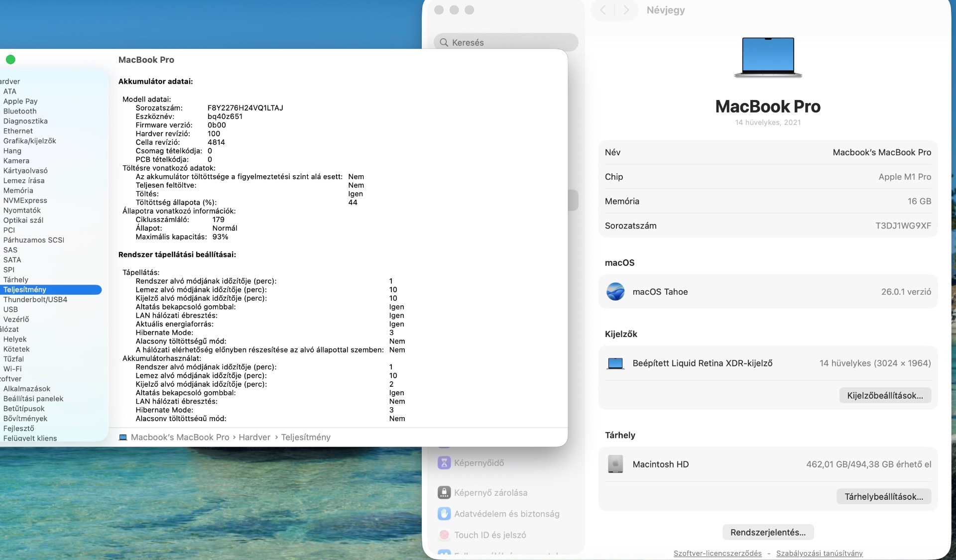The height and width of the screenshot is (560, 956).
Task: Open the Szoftver-licencszerződés link
Action: pyautogui.click(x=717, y=554)
